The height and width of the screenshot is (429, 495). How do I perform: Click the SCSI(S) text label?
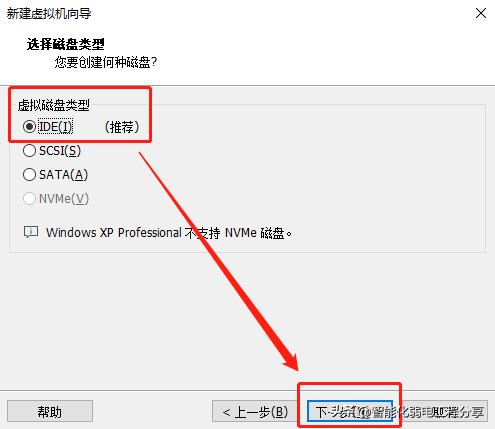(x=60, y=151)
